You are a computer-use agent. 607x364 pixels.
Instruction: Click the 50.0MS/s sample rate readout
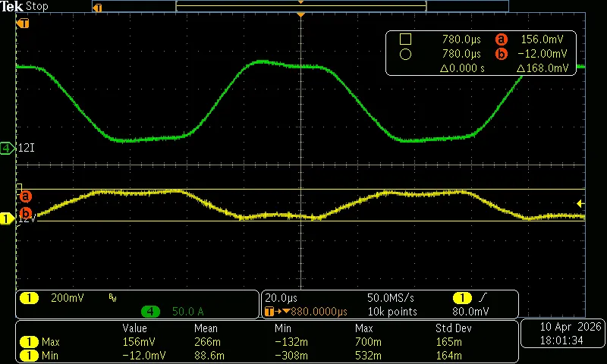391,298
